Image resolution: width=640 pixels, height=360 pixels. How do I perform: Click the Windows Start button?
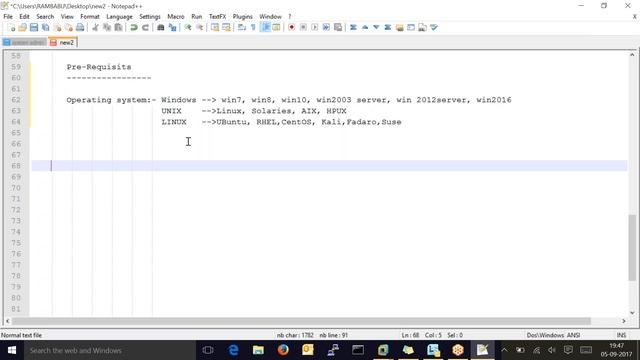(x=11, y=350)
